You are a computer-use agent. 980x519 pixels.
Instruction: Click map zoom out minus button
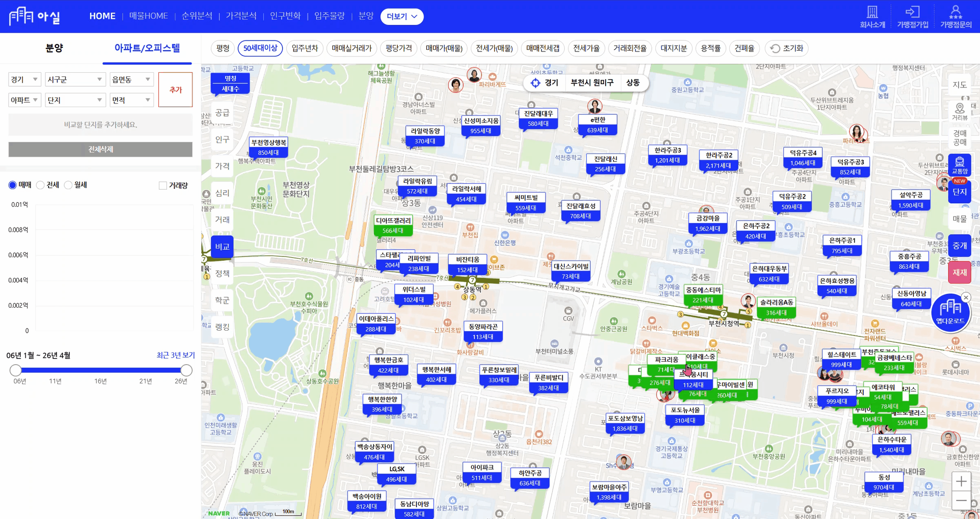[961, 501]
